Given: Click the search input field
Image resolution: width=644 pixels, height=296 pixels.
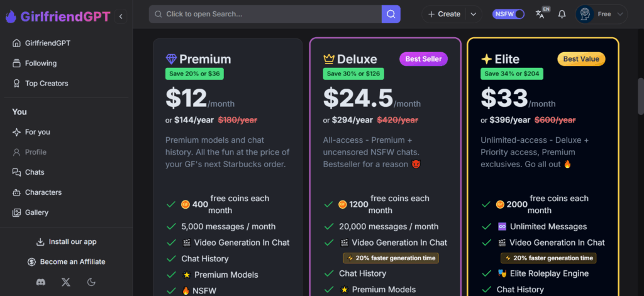Looking at the screenshot, I should coord(265,14).
